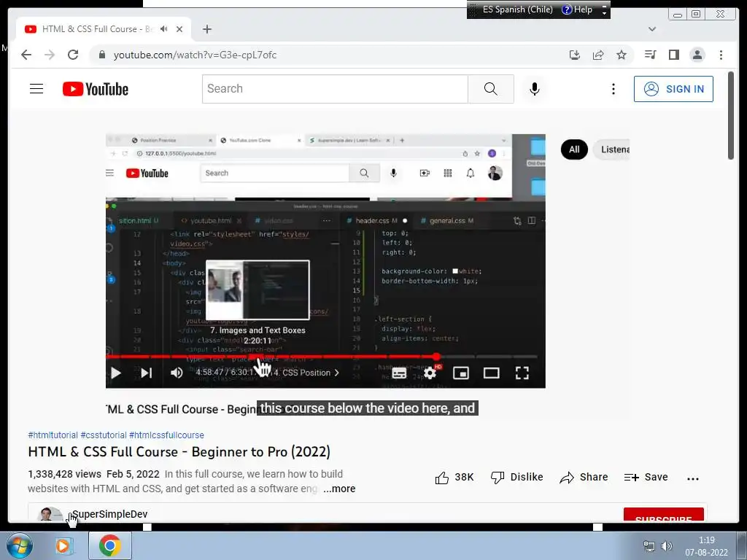Image resolution: width=747 pixels, height=560 pixels.
Task: Expand the description with ...more
Action: coord(339,489)
